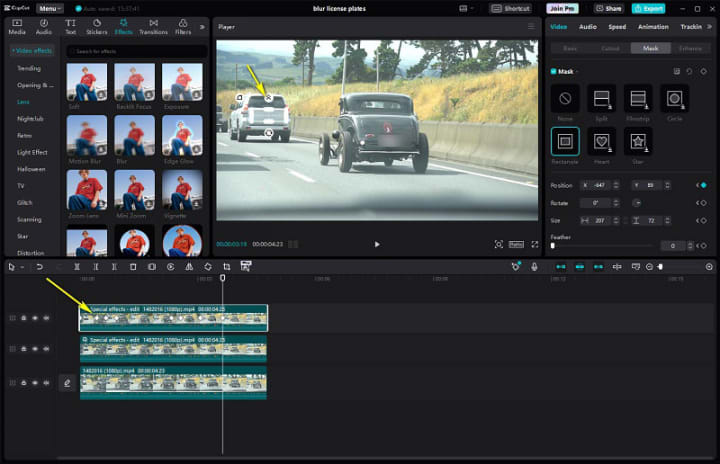
Task: Choose the Heart mask shape
Action: [x=601, y=142]
